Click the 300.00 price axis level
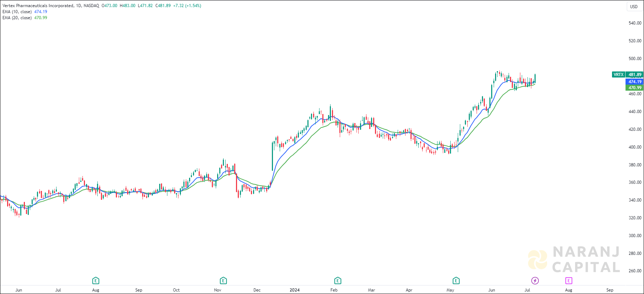 pyautogui.click(x=635, y=236)
